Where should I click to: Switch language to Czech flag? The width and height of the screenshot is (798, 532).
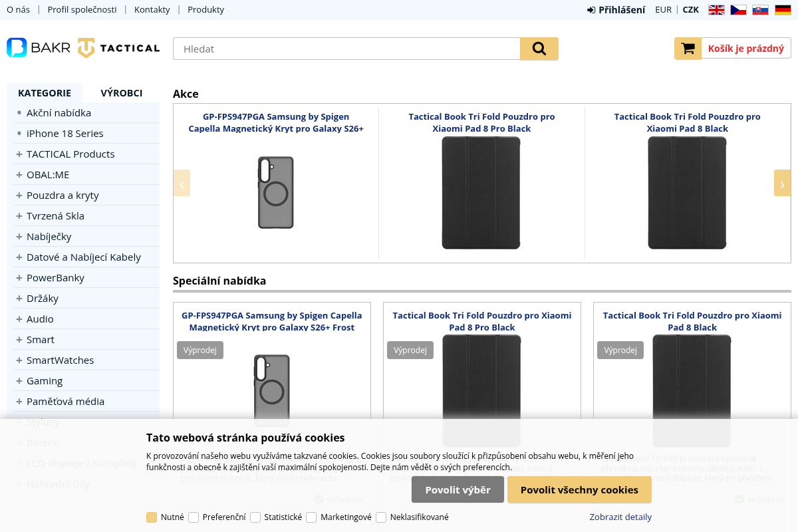tap(738, 10)
